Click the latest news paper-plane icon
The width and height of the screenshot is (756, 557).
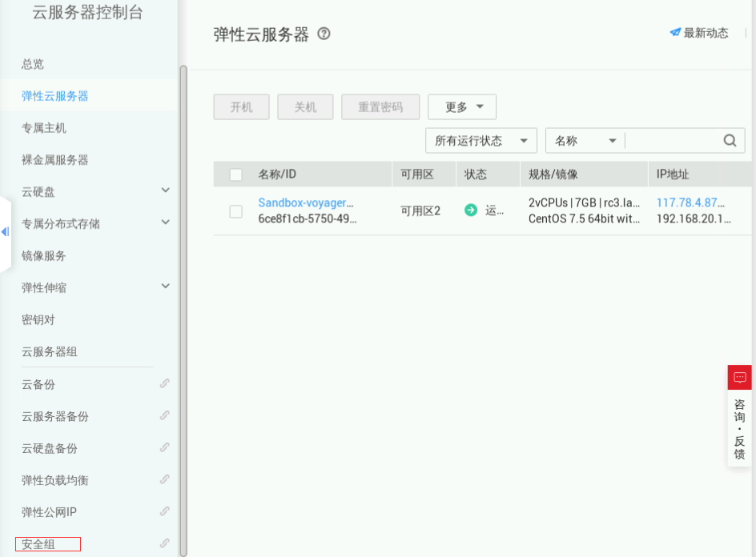click(x=675, y=33)
